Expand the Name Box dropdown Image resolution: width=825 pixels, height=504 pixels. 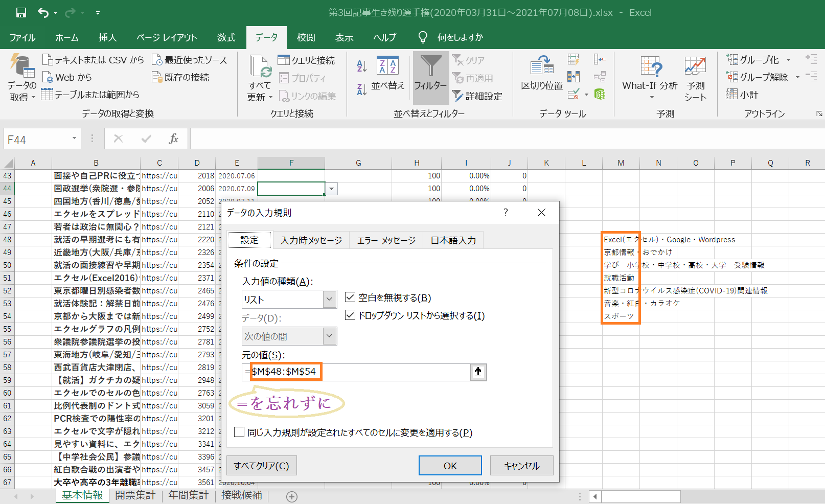point(74,139)
